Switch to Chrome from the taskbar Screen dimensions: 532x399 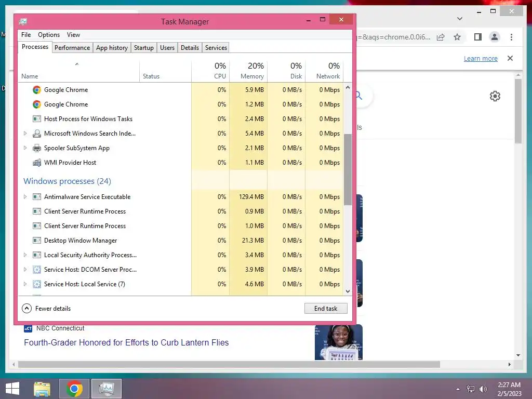(x=74, y=389)
